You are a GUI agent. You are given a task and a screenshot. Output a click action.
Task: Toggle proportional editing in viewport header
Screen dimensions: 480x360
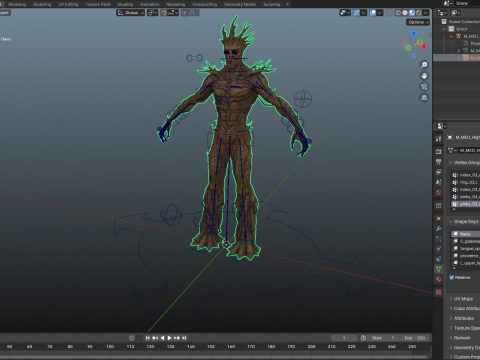[184, 13]
